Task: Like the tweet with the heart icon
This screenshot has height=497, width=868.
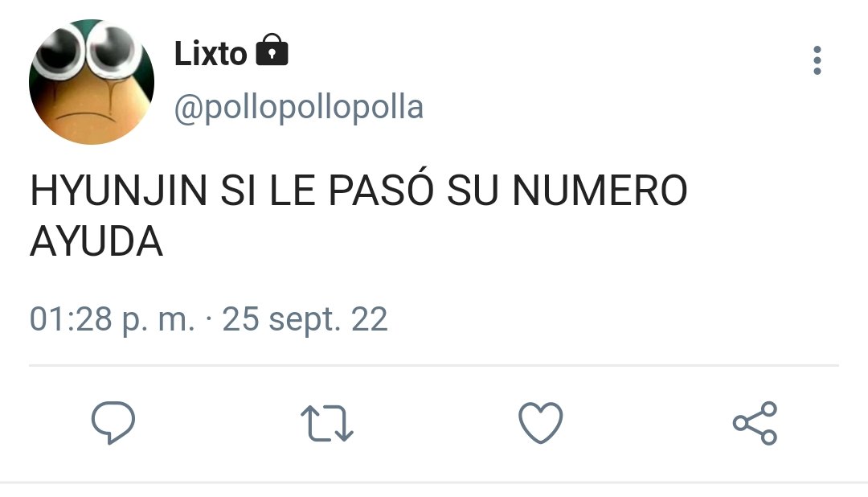Action: [x=541, y=423]
